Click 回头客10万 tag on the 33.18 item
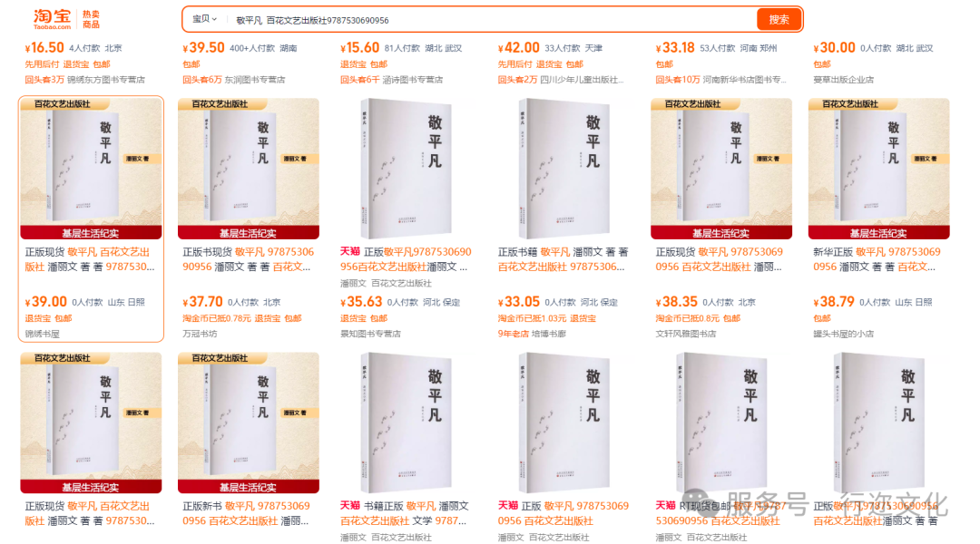The width and height of the screenshot is (980, 544). click(678, 80)
